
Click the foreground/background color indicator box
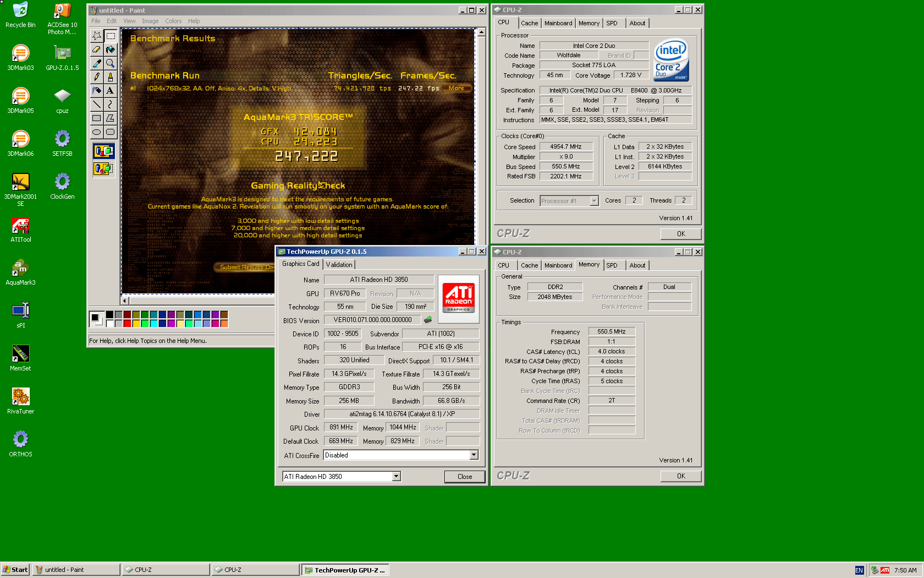click(x=97, y=319)
